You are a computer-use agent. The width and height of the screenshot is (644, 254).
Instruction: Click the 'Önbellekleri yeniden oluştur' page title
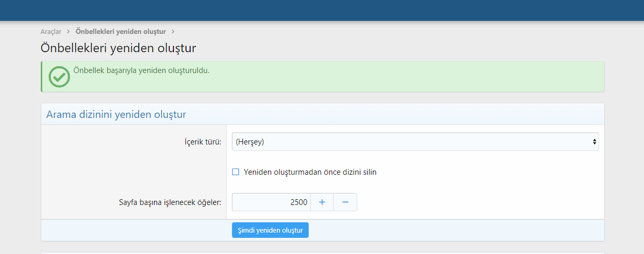[x=119, y=48]
